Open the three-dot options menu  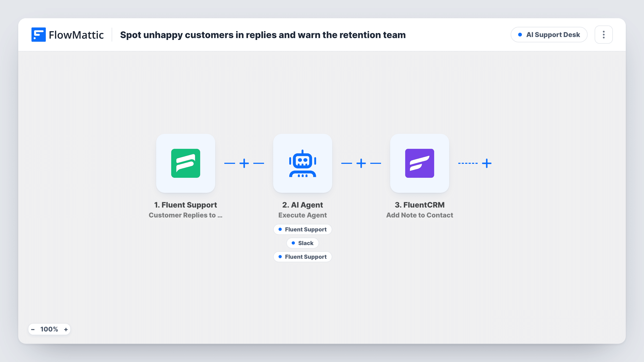[x=603, y=35]
